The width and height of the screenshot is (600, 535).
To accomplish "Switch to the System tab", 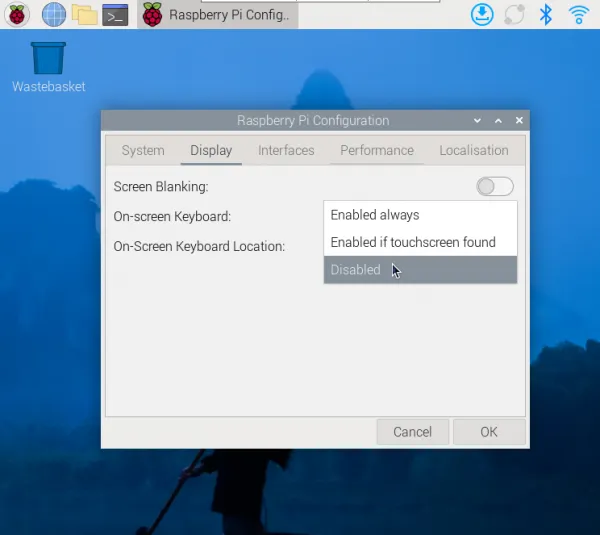I will 143,150.
